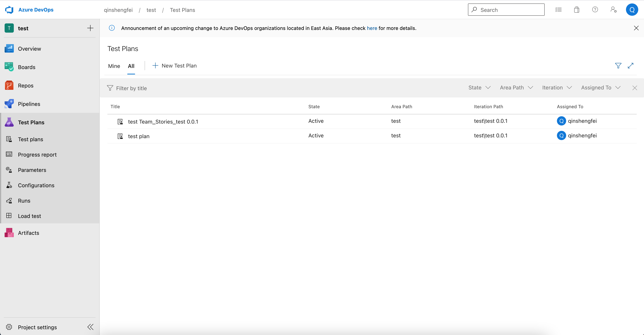Click the work items list icon
Screen dimensions: 644x335
[x=558, y=10]
